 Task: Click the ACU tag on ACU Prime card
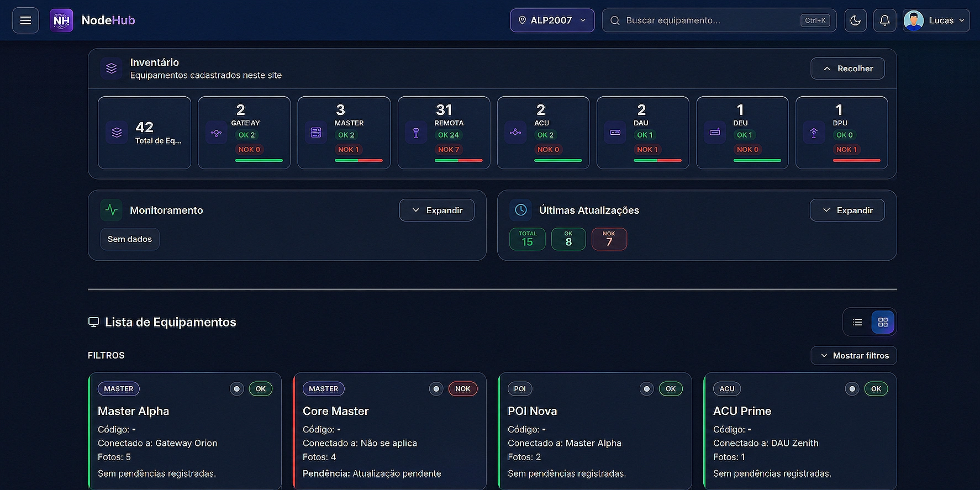click(x=727, y=389)
